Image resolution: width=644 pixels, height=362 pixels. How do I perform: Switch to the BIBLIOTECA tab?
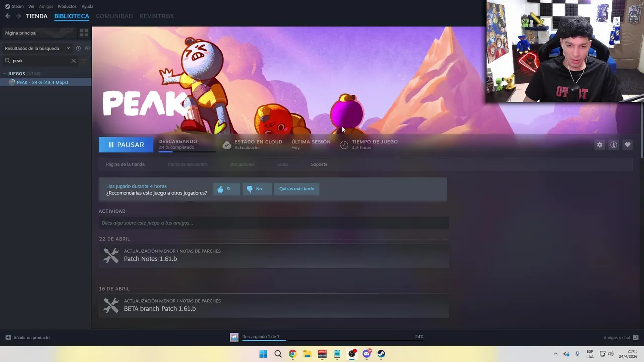point(71,16)
